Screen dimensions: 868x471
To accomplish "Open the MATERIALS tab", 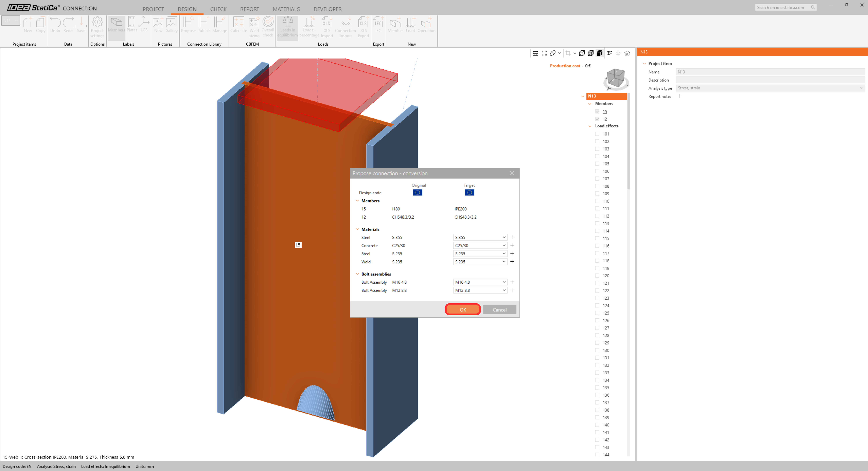I will 286,9.
